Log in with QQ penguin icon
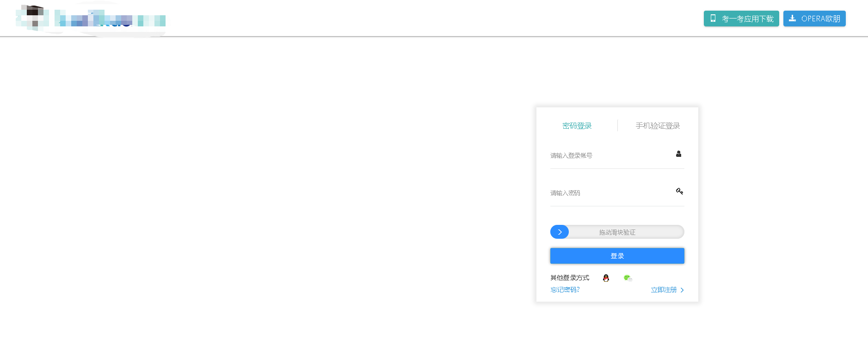 pos(606,278)
